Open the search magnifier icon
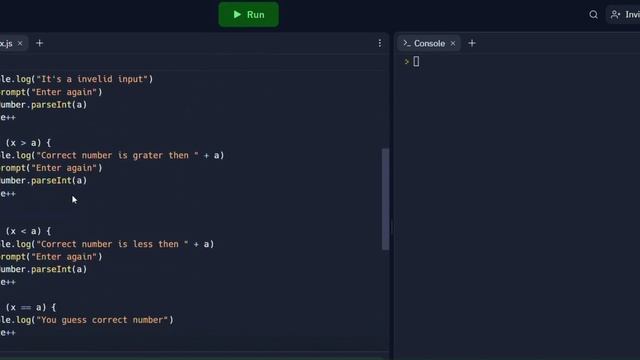Screen dimensions: 640x360 (x=593, y=15)
